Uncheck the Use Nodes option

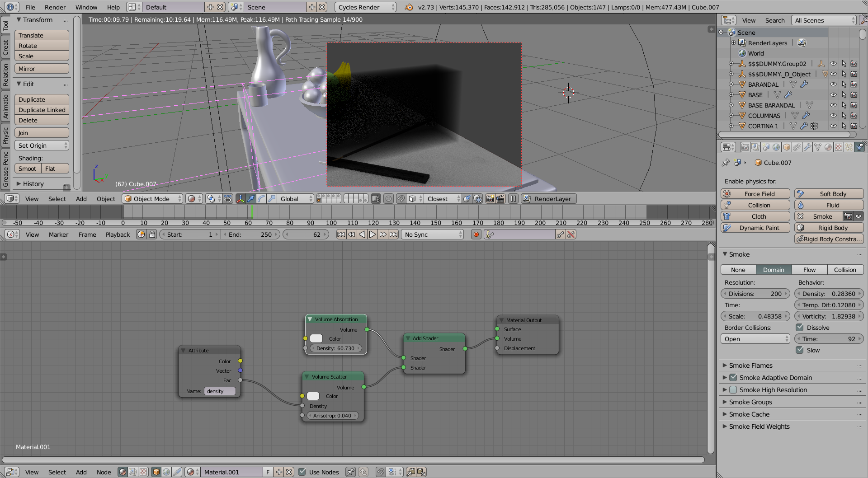[302, 472]
